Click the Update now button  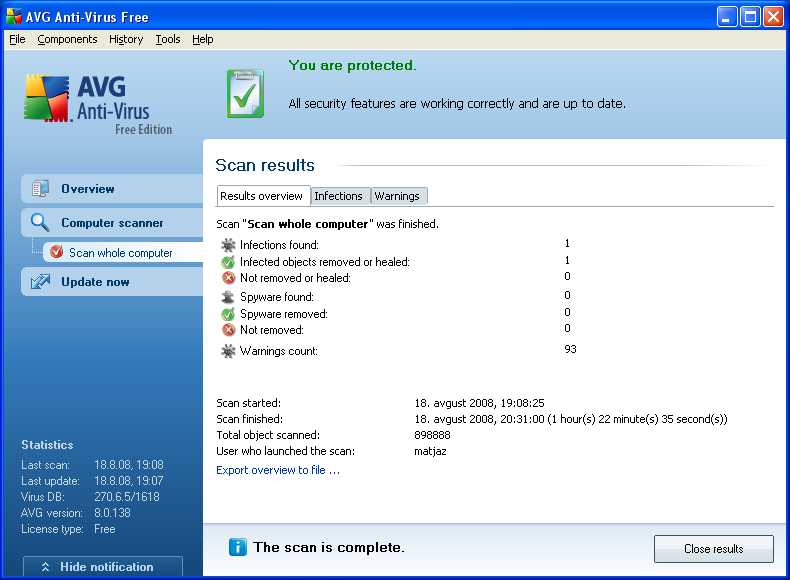(x=112, y=282)
